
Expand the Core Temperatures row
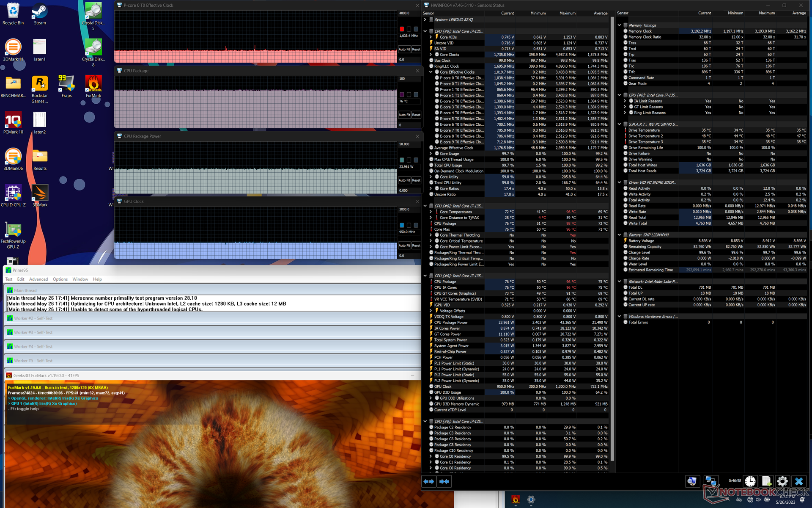tap(431, 212)
